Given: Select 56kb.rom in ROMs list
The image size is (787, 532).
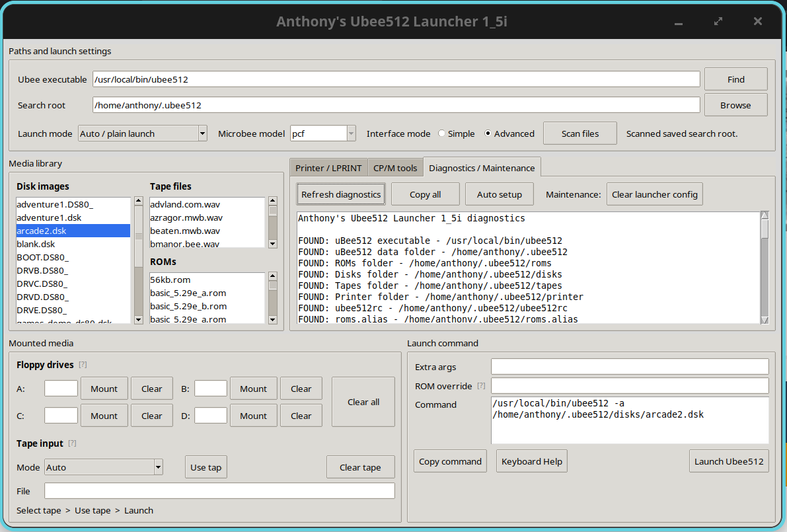Looking at the screenshot, I should tap(207, 280).
